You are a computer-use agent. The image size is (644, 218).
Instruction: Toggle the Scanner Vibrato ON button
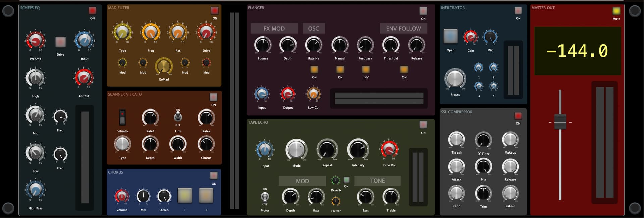pos(213,97)
